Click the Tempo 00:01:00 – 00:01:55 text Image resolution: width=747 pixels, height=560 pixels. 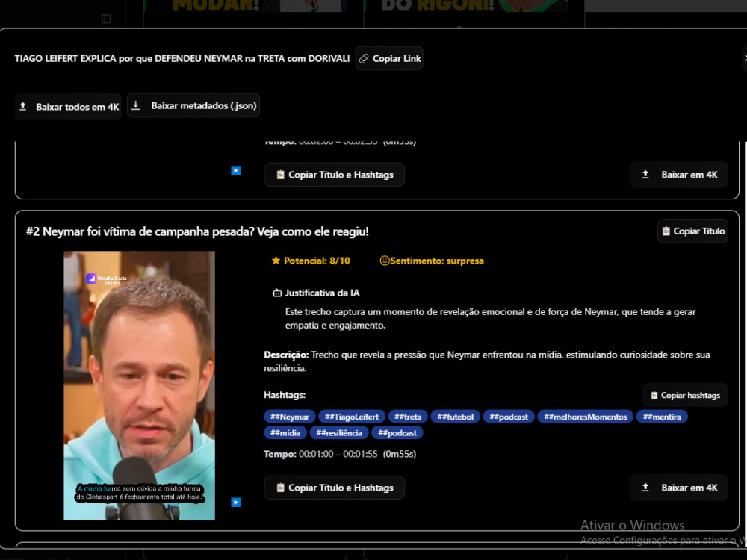tap(340, 454)
